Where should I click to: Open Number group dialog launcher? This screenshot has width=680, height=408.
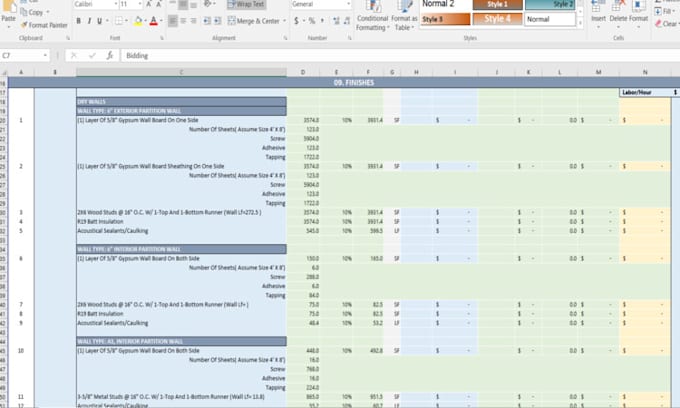point(350,38)
